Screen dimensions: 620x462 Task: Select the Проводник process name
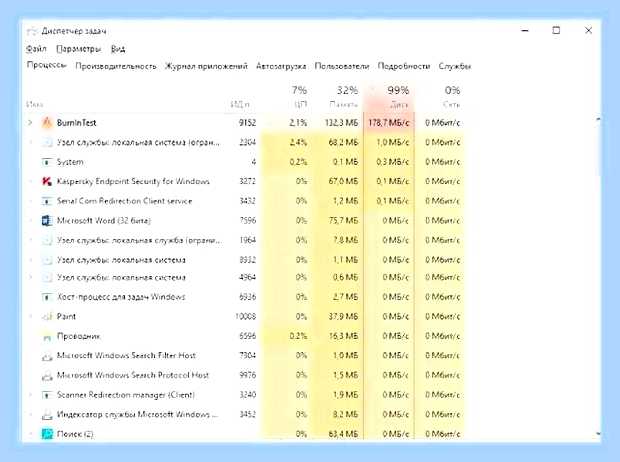pos(79,337)
